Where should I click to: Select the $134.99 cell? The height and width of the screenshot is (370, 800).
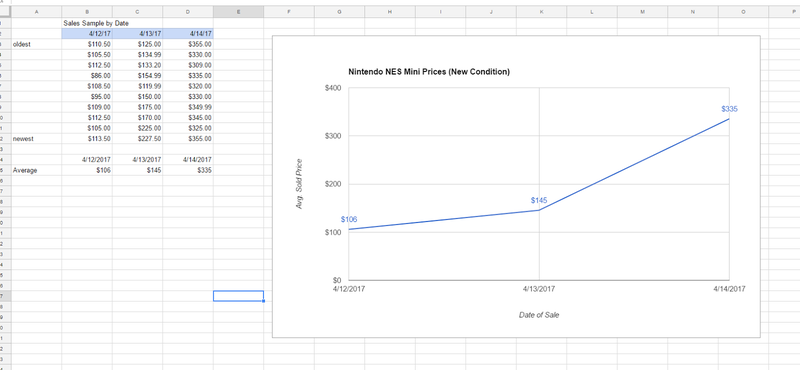137,55
